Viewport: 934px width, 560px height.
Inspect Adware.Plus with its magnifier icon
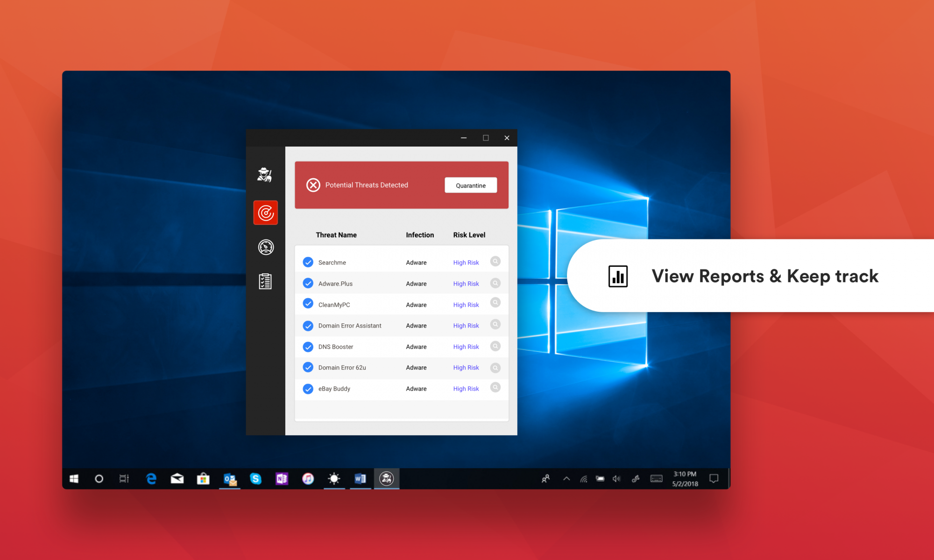coord(495,283)
